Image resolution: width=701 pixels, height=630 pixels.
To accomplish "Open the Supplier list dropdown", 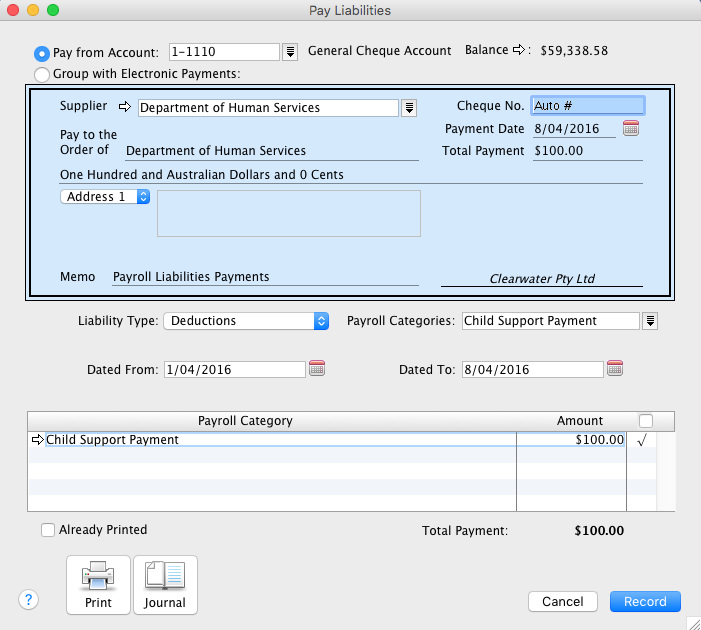I will pyautogui.click(x=409, y=108).
